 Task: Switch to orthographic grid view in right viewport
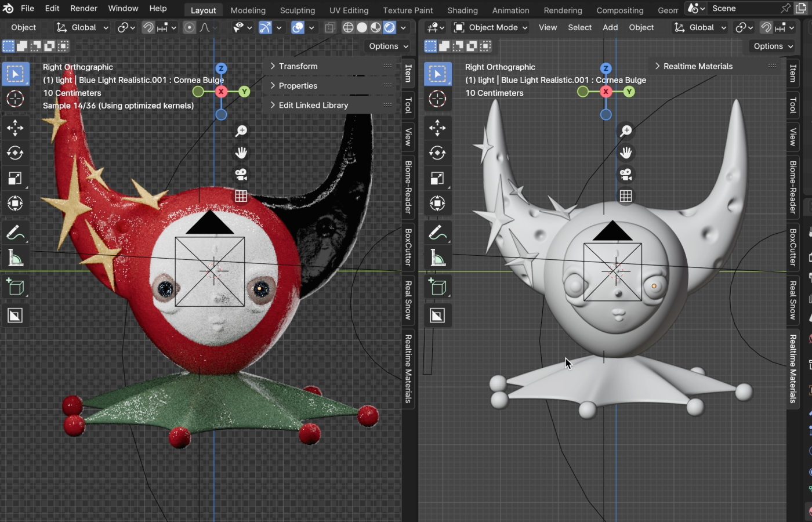tap(626, 196)
